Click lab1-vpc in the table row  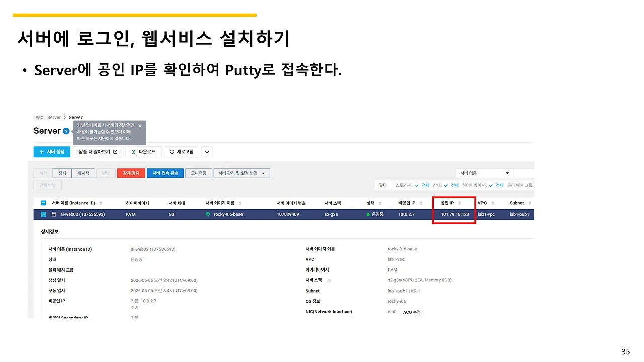[486, 215]
